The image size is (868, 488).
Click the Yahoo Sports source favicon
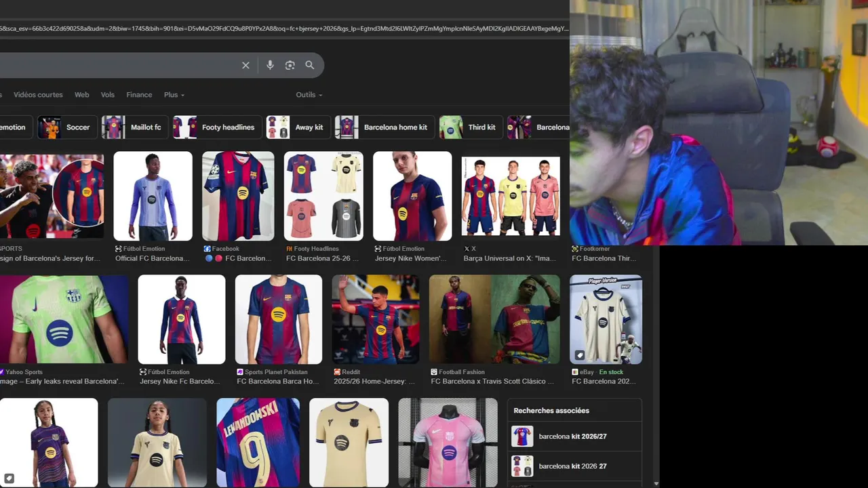(2, 372)
